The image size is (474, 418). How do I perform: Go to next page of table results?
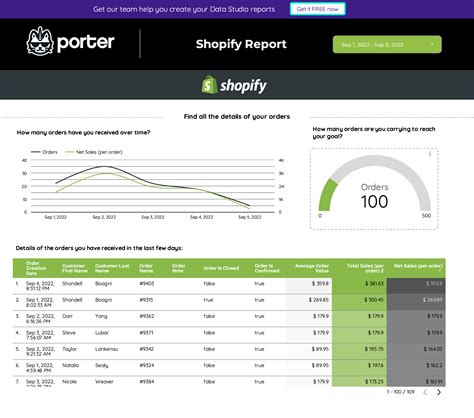pos(439,392)
